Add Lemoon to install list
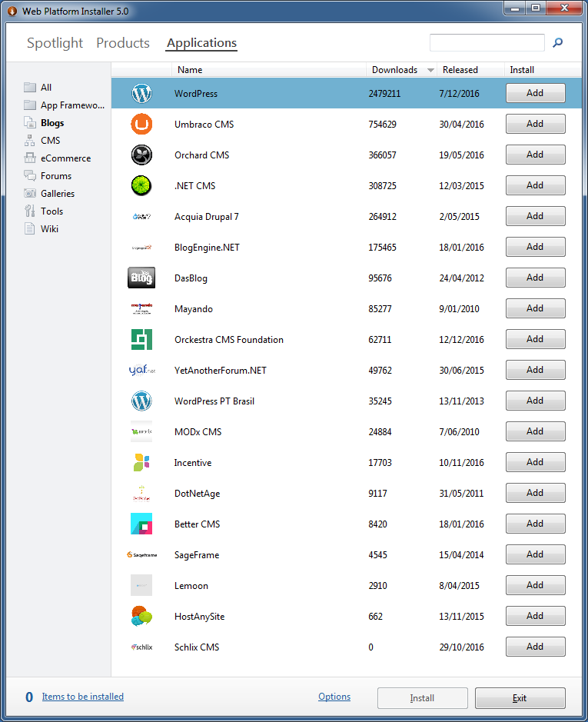Viewport: 588px width, 722px height. click(x=536, y=585)
